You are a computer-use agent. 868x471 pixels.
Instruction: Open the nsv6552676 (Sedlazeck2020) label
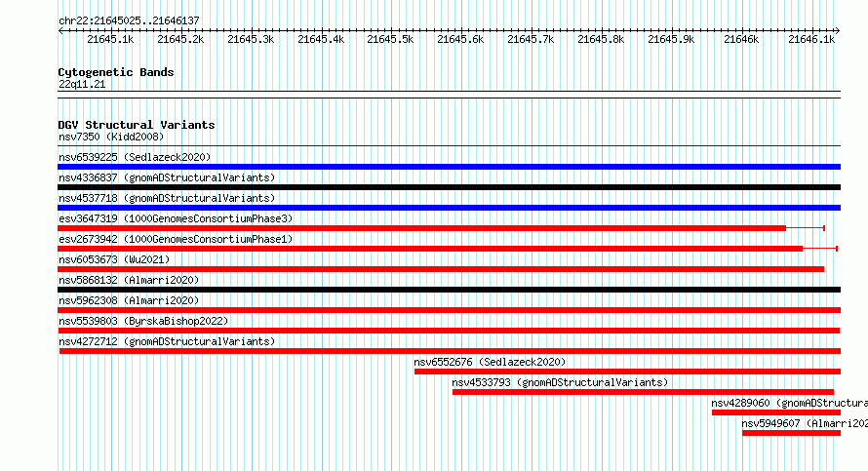490,362
